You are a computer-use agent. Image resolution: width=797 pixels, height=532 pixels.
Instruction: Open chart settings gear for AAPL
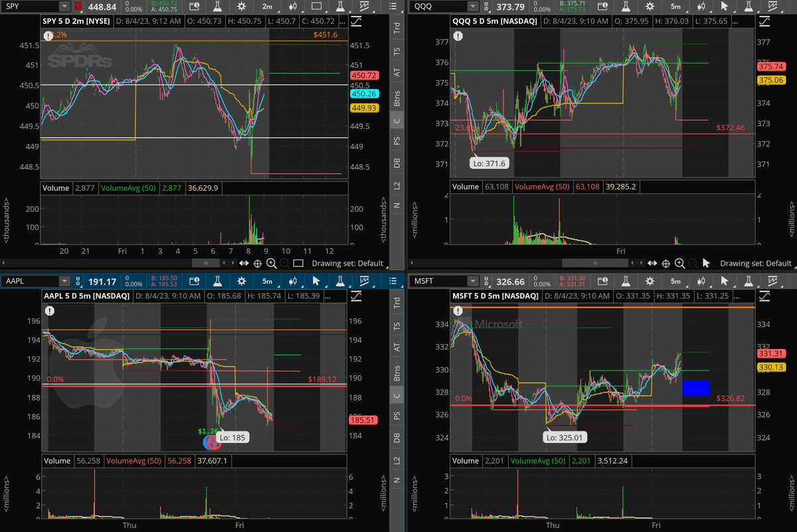click(x=242, y=281)
